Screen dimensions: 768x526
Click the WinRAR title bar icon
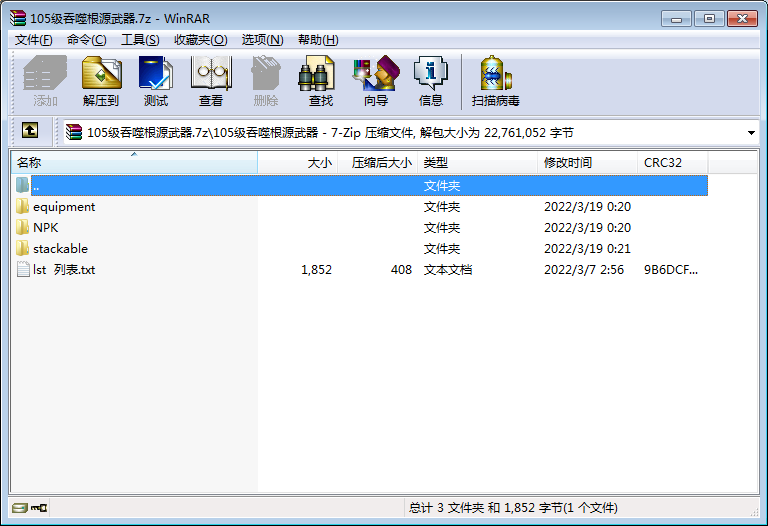click(18, 18)
